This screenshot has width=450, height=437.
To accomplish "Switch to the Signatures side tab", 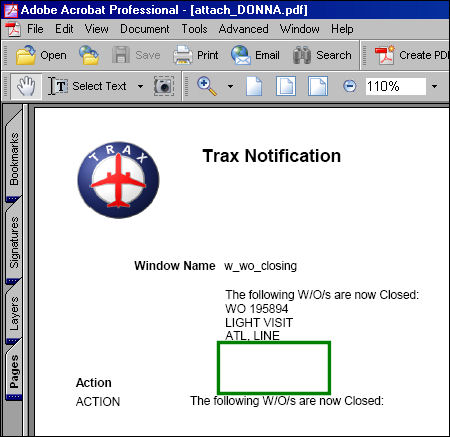I will [14, 243].
